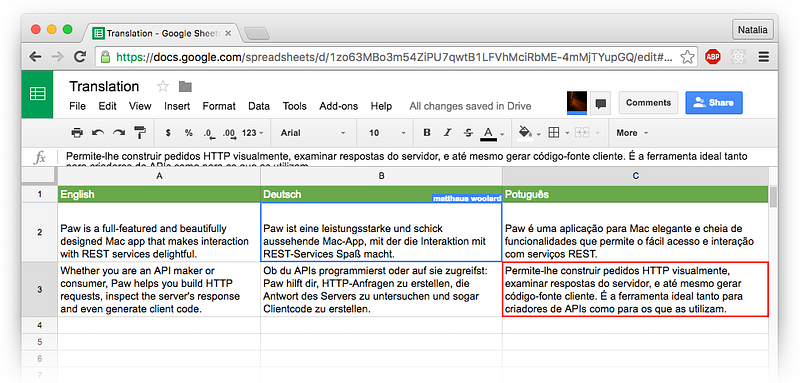Viewport: 800px width, 383px height.
Task: Open the Edit menu
Action: click(108, 106)
